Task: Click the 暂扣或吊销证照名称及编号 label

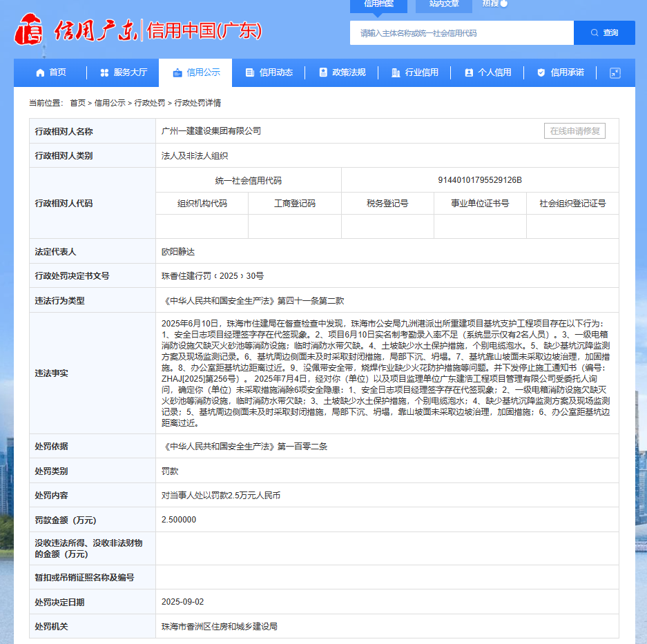Action: pos(85,578)
